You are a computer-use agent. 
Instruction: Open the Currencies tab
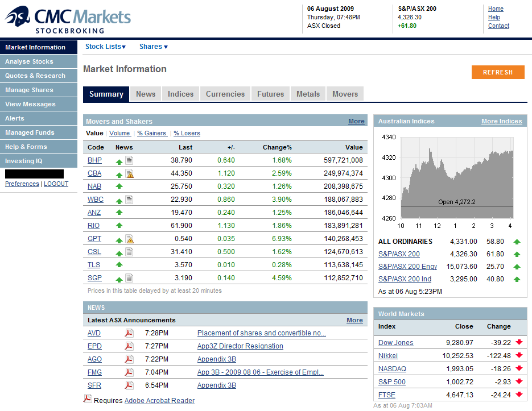click(x=225, y=94)
